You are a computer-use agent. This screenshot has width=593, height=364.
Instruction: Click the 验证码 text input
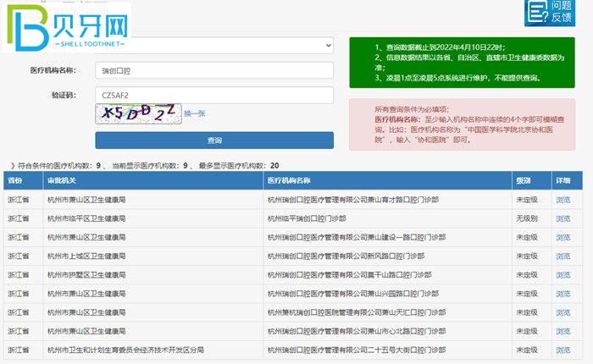tap(214, 95)
